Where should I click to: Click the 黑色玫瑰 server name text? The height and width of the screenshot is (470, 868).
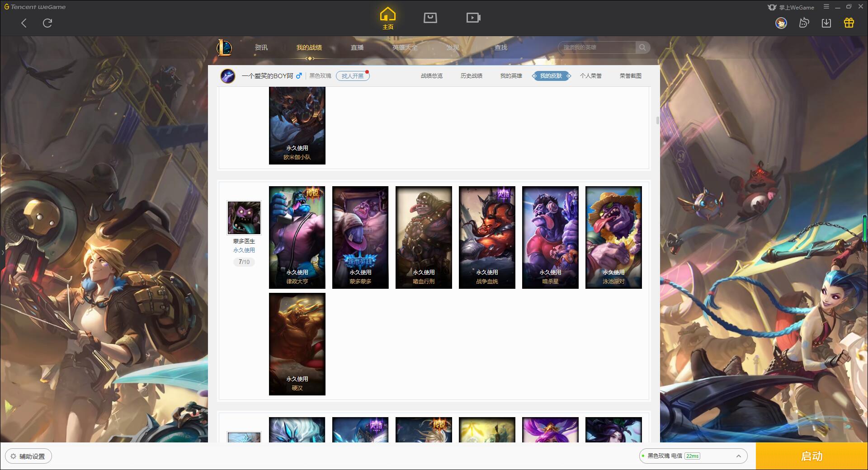tap(320, 76)
